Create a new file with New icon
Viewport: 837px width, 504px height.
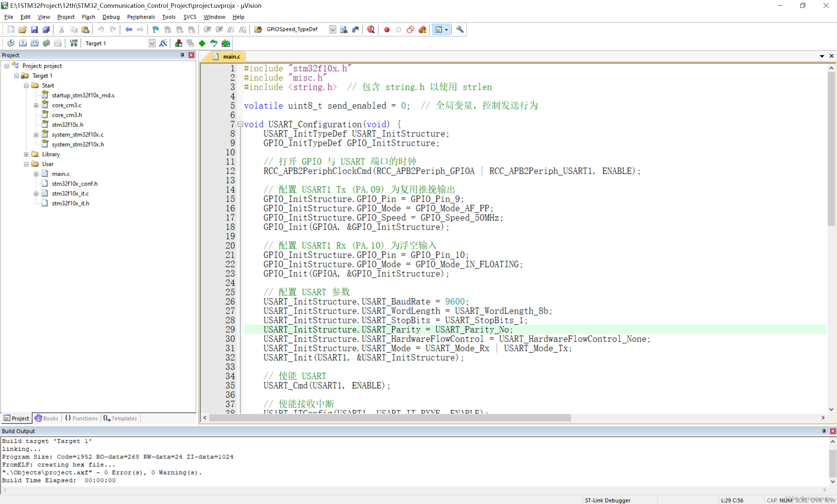10,29
